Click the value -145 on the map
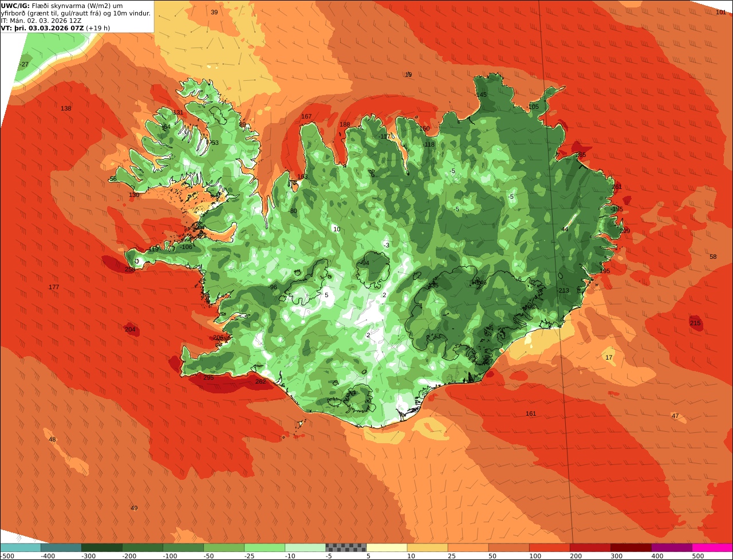The width and height of the screenshot is (733, 560). [480, 94]
